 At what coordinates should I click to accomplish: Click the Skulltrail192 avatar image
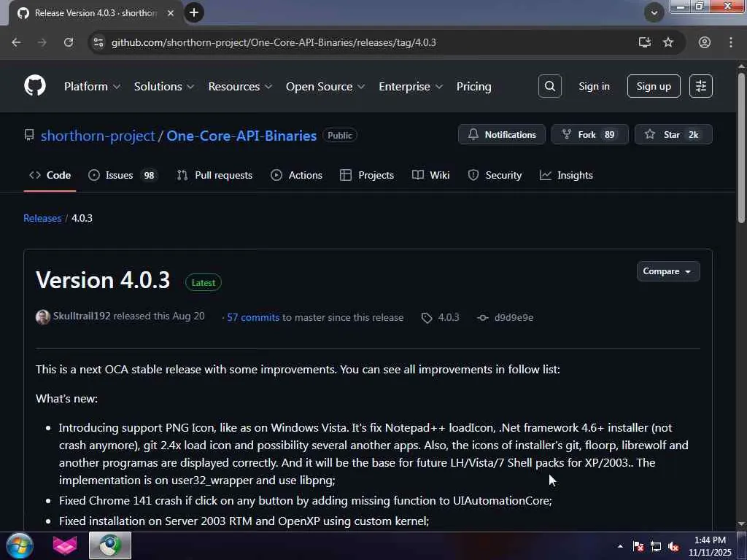click(43, 317)
